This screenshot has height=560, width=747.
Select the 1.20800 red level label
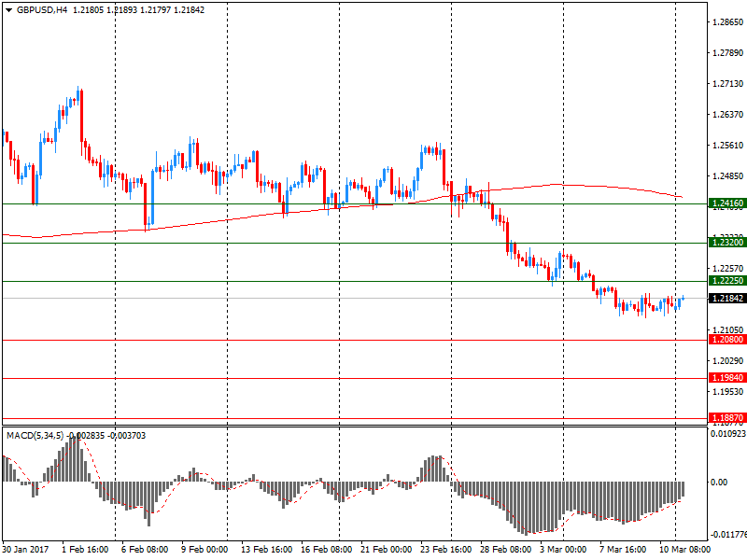727,340
